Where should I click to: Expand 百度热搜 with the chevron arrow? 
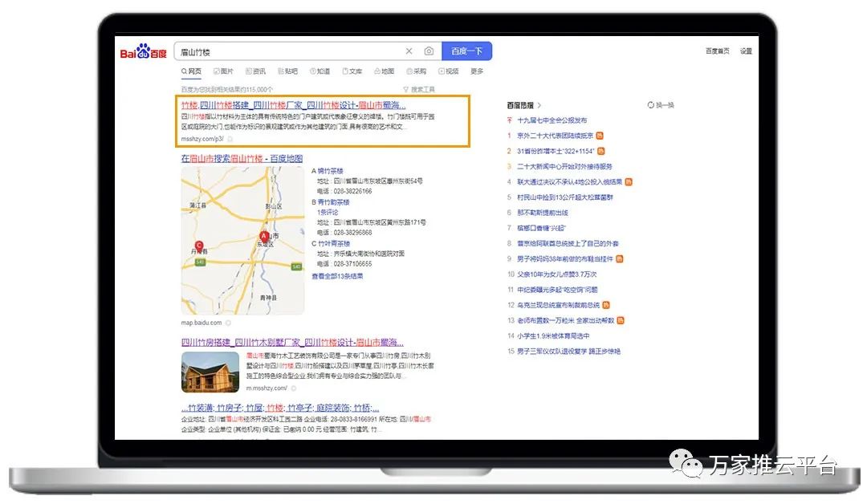[539, 105]
